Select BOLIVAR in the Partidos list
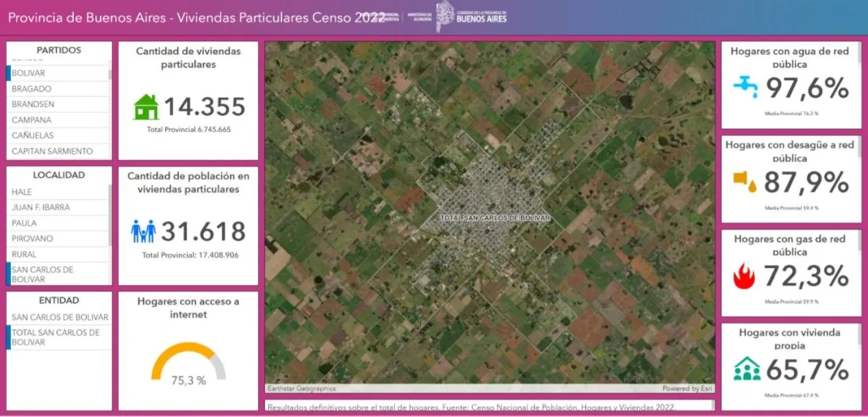The height and width of the screenshot is (417, 868). tap(29, 73)
